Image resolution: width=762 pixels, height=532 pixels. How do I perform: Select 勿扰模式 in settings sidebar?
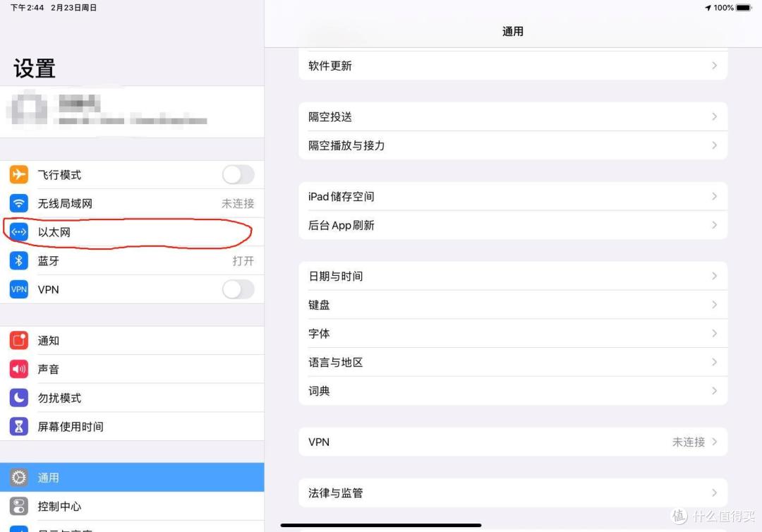132,397
